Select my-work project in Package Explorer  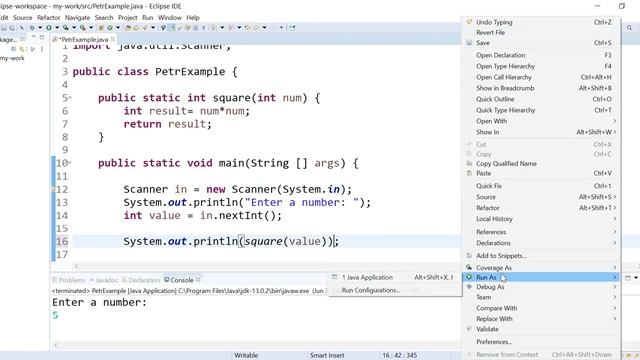(12, 58)
